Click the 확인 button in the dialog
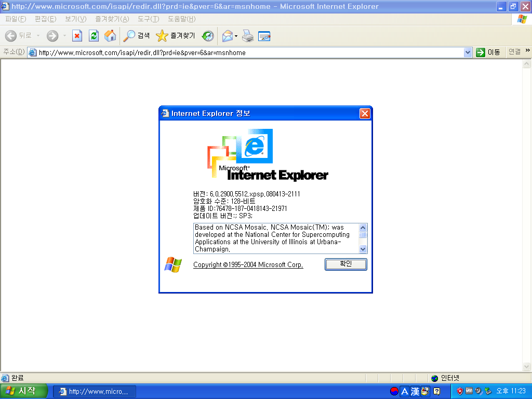Viewport: 532px width, 399px height. pyautogui.click(x=345, y=264)
